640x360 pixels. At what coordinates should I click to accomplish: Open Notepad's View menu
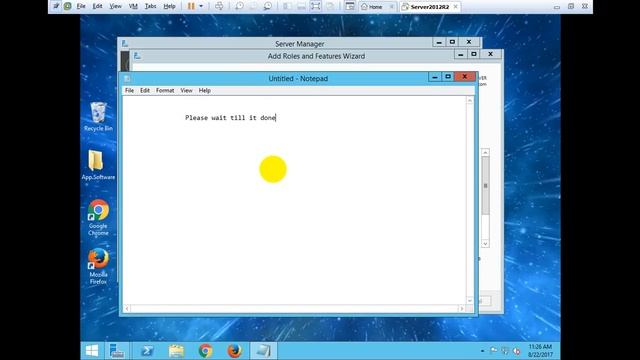pos(186,90)
